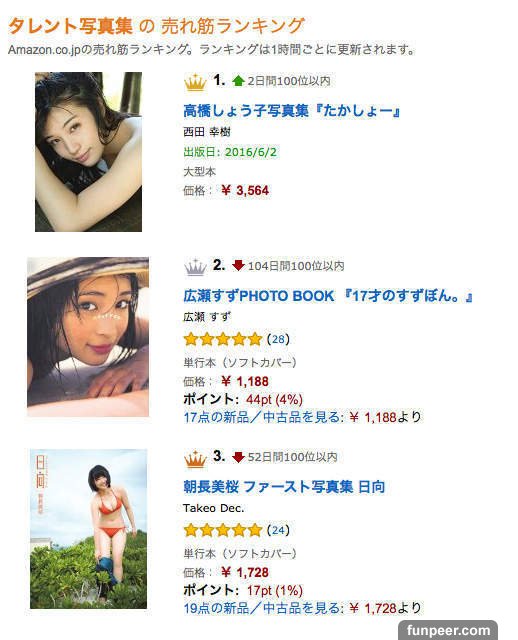This screenshot has height=640, width=518.
Task: Click the bronze crown icon for rank 3
Action: pos(195,458)
